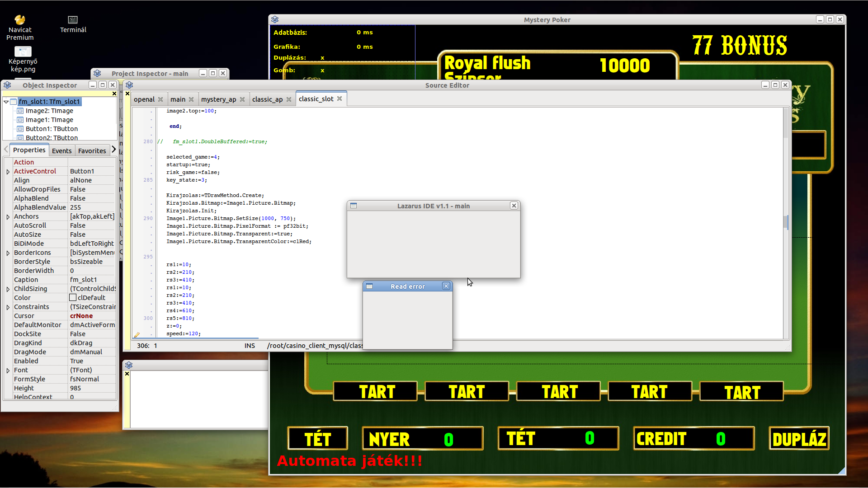Close the classic_slot editor tab
The image size is (868, 488).
(x=340, y=99)
